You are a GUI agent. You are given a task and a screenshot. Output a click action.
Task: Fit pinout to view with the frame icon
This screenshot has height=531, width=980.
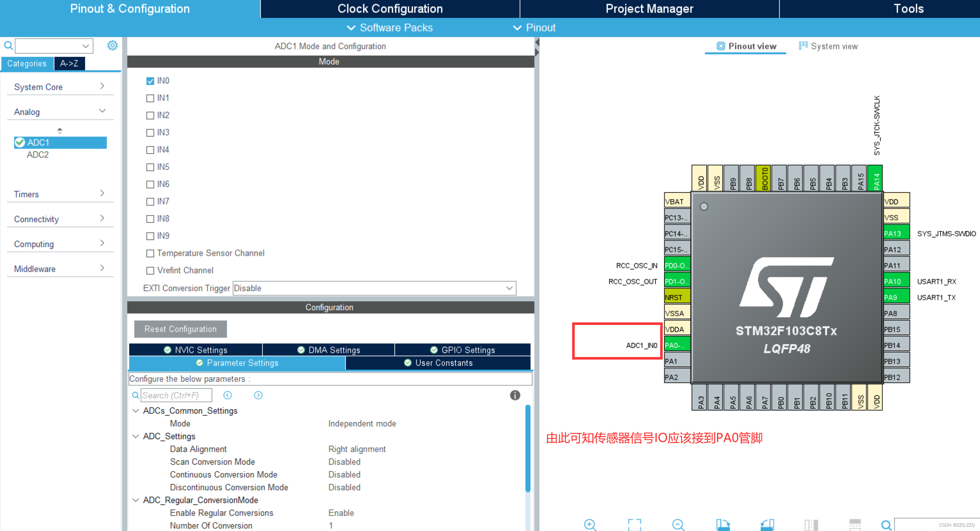(x=634, y=524)
